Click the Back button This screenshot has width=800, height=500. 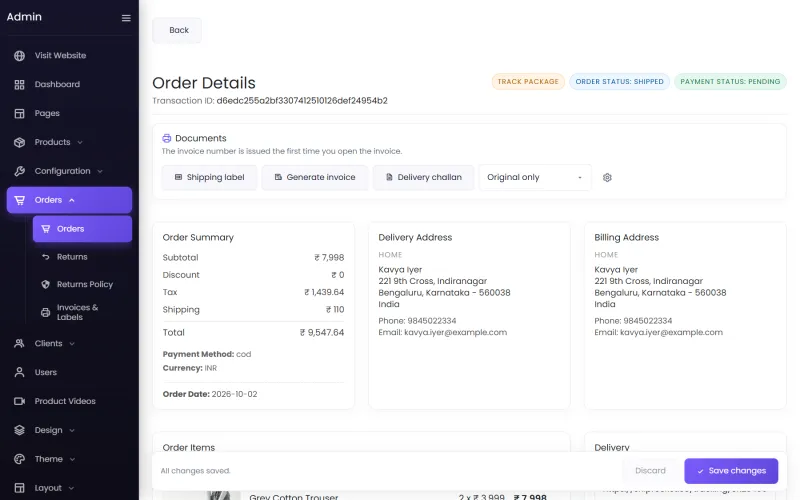[x=177, y=31]
